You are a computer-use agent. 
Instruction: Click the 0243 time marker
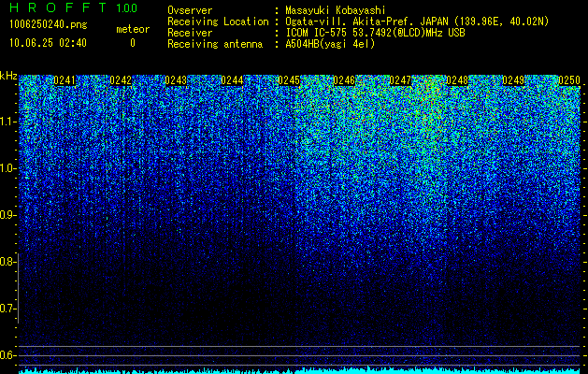[176, 80]
